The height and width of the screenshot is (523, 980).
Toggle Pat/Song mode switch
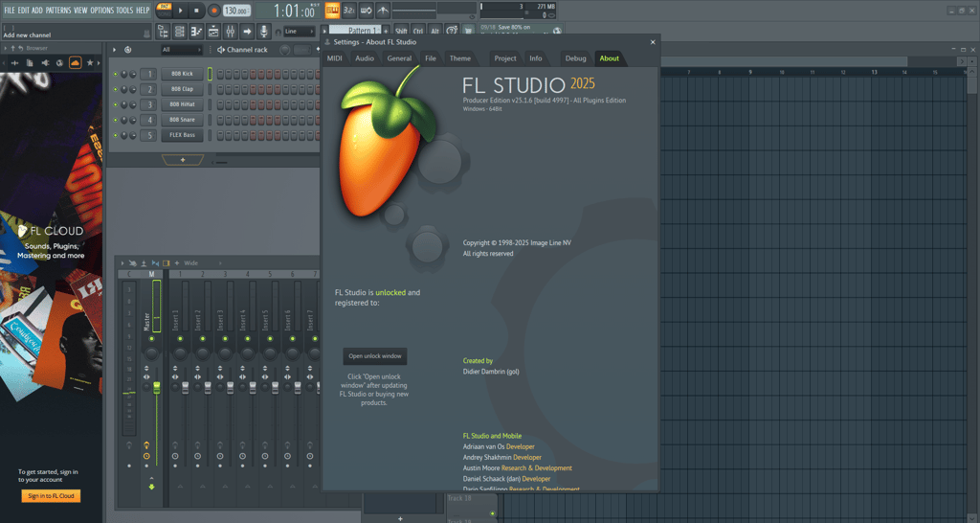pyautogui.click(x=164, y=10)
